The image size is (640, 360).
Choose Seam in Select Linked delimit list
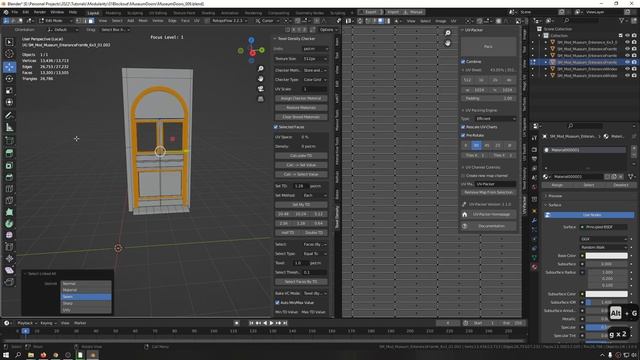coord(86,297)
